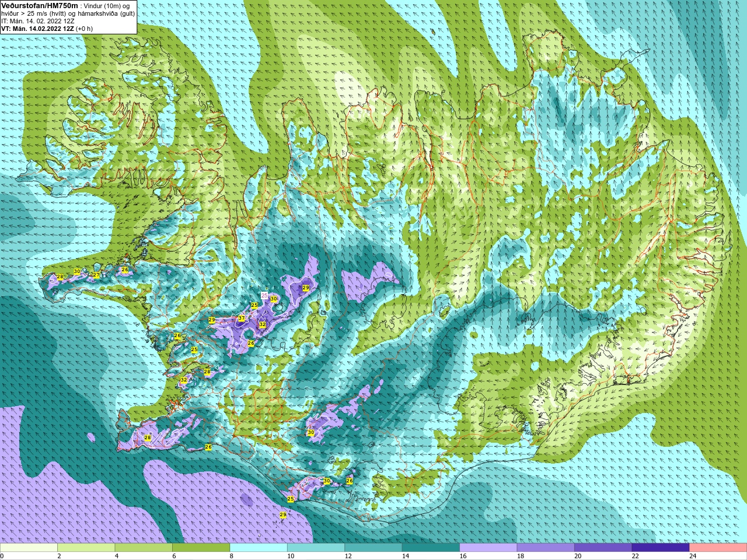747x560 pixels.
Task: Click the legend scale number 18
Action: point(521,556)
